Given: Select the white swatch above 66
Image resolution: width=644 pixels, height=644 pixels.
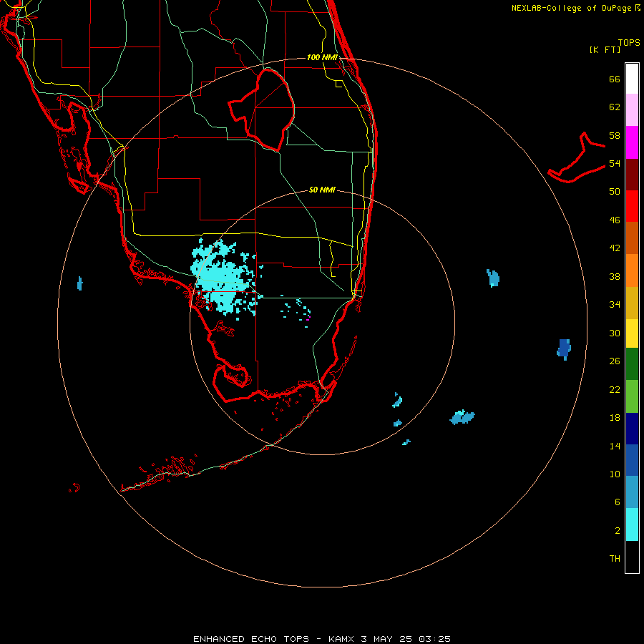Looking at the screenshot, I should [632, 79].
